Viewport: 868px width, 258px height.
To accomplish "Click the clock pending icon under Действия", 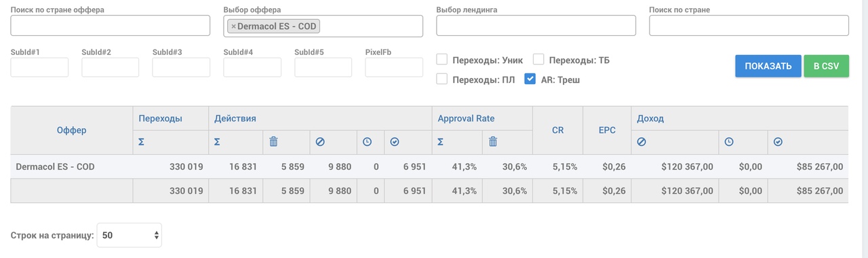I will (367, 142).
